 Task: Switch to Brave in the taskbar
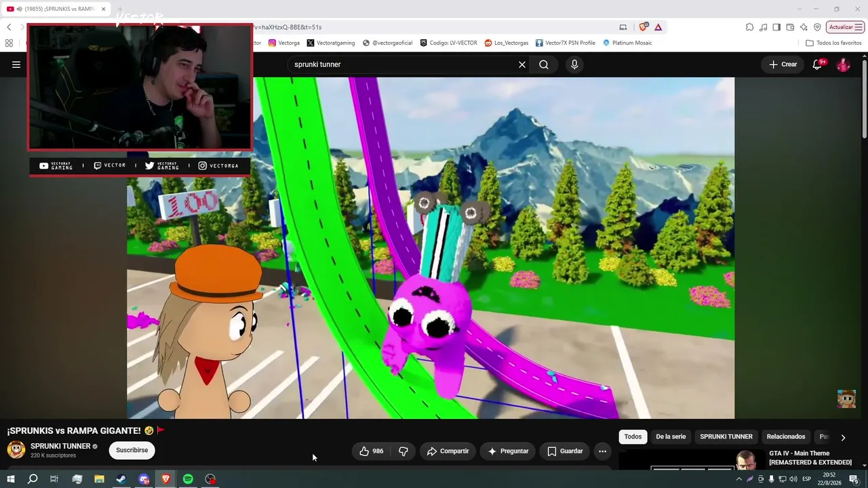point(166,479)
